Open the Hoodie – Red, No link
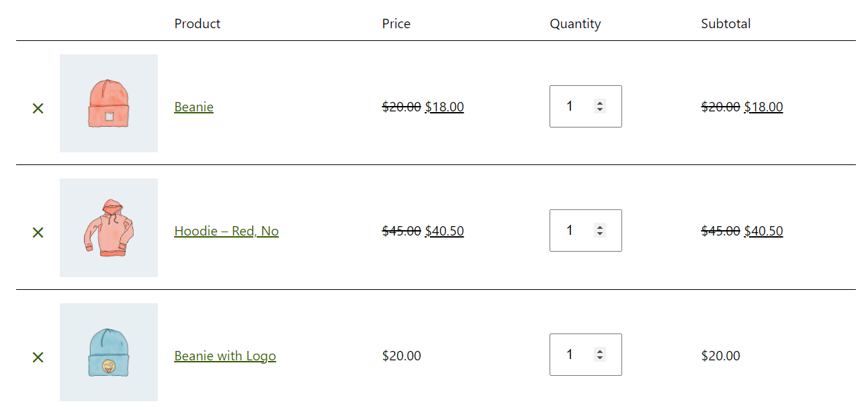This screenshot has width=868, height=410. click(226, 231)
